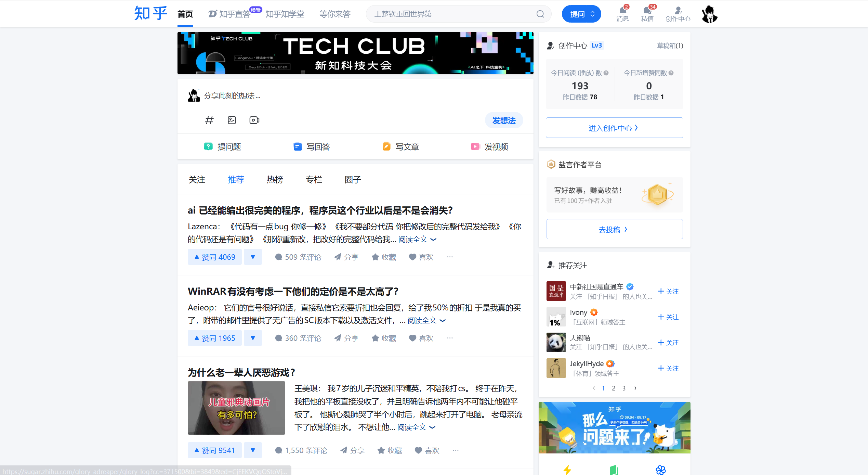The height and width of the screenshot is (475, 868).
Task: Open the 儿童邪典动画片 video thumbnail
Action: click(x=236, y=408)
